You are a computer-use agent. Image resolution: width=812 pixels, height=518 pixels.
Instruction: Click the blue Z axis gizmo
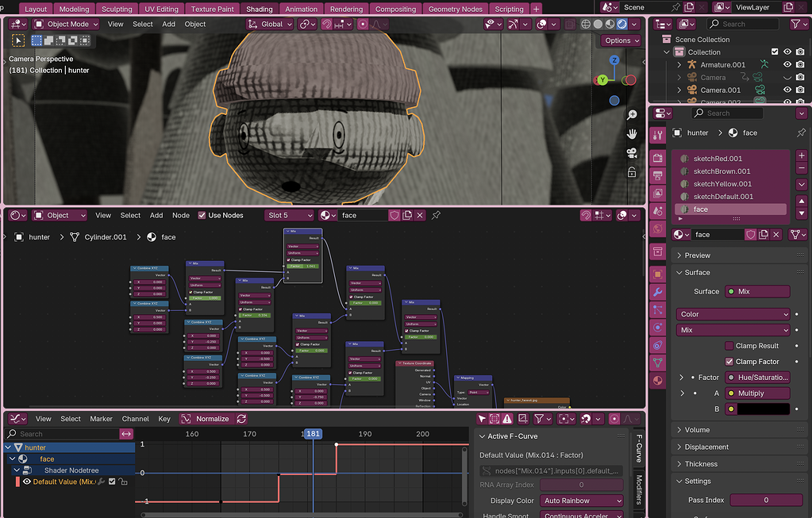tap(614, 60)
